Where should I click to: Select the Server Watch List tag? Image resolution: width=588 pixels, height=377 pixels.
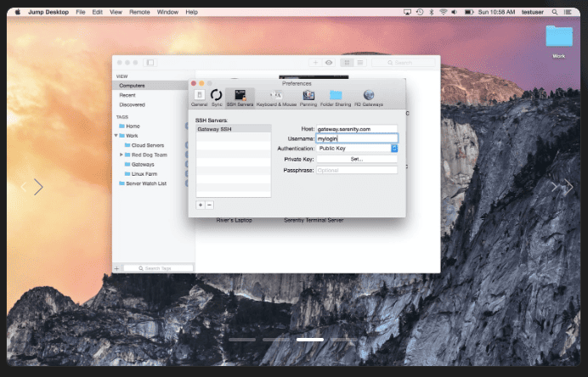pos(143,183)
